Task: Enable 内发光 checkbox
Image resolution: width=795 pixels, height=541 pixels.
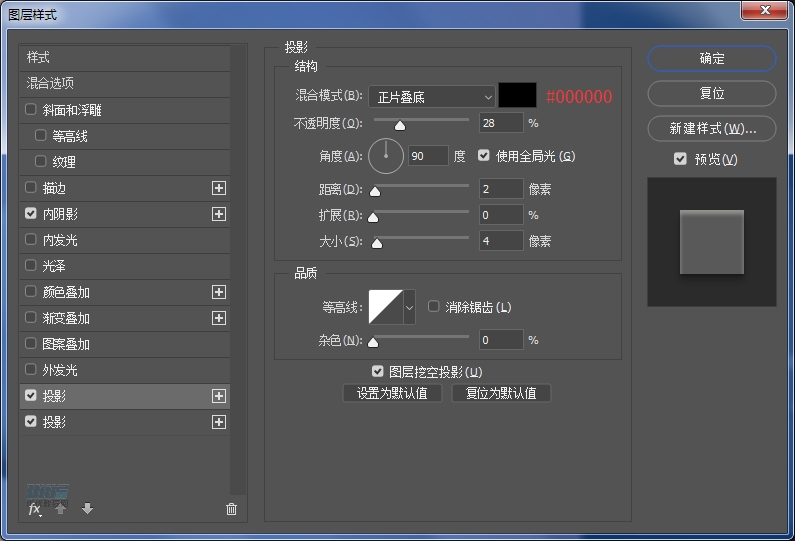Action: [x=30, y=239]
